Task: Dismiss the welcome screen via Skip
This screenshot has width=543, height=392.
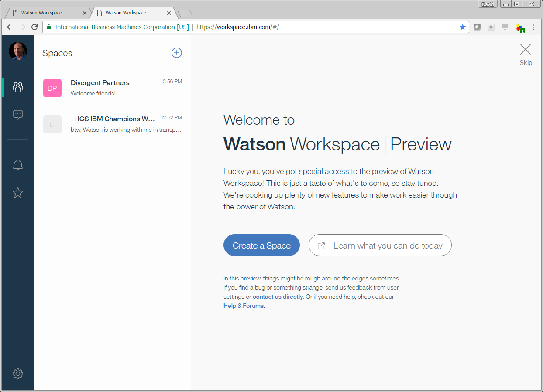Action: [525, 53]
